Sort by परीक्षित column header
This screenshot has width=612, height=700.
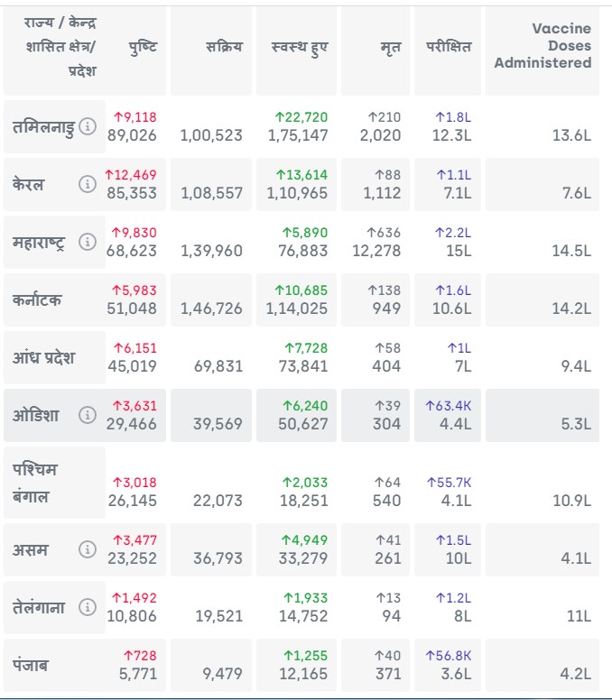449,47
